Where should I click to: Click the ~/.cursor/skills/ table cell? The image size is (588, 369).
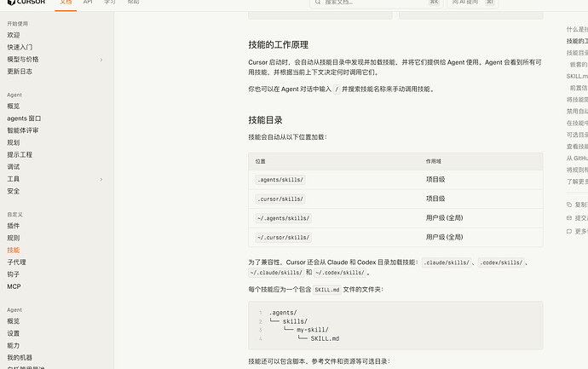pos(284,238)
